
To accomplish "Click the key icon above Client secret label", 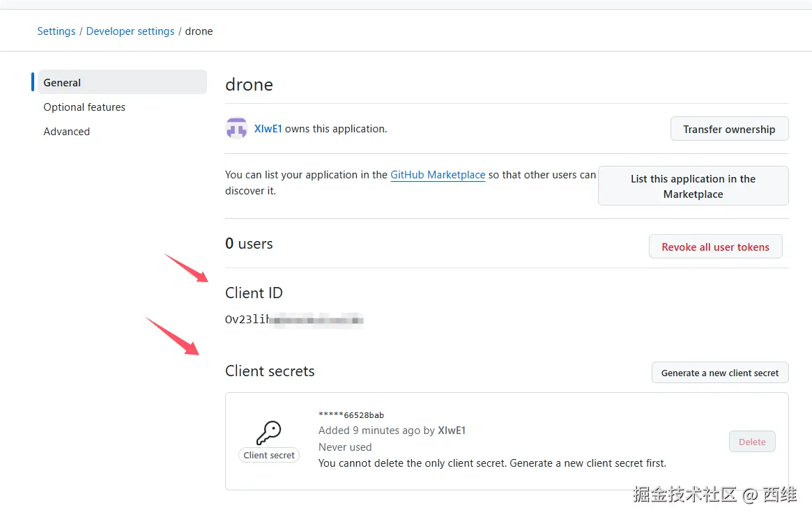I will click(269, 433).
